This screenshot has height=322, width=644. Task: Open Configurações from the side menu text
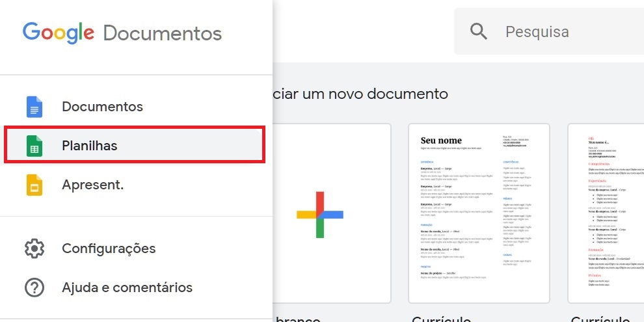click(x=109, y=248)
